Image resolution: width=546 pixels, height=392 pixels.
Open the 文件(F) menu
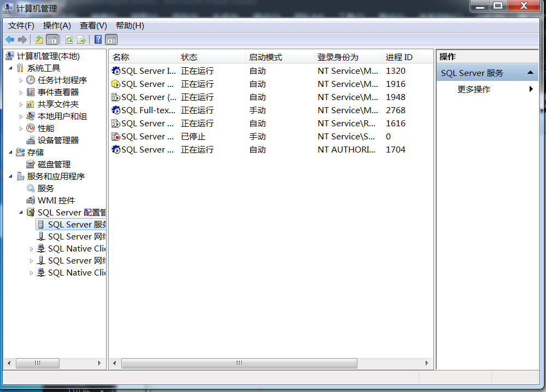pyautogui.click(x=21, y=26)
